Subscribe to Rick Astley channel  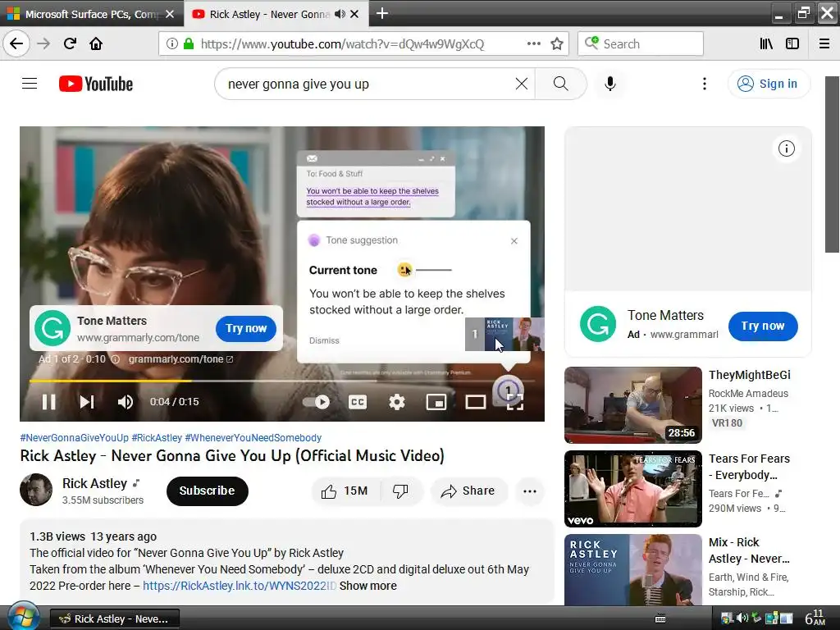(207, 491)
